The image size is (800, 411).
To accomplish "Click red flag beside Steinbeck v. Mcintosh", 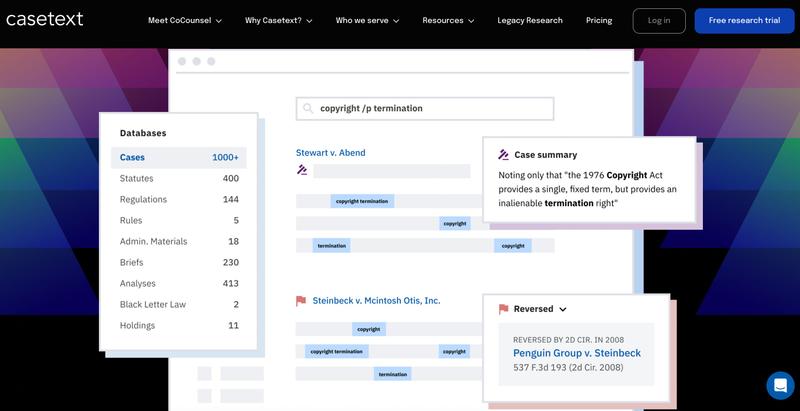I will pos(301,301).
